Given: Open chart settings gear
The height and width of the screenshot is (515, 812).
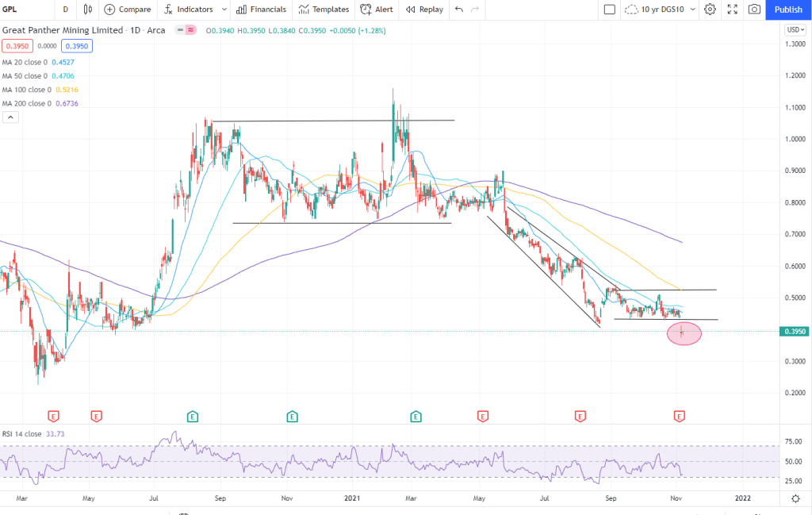Looking at the screenshot, I should (x=710, y=10).
